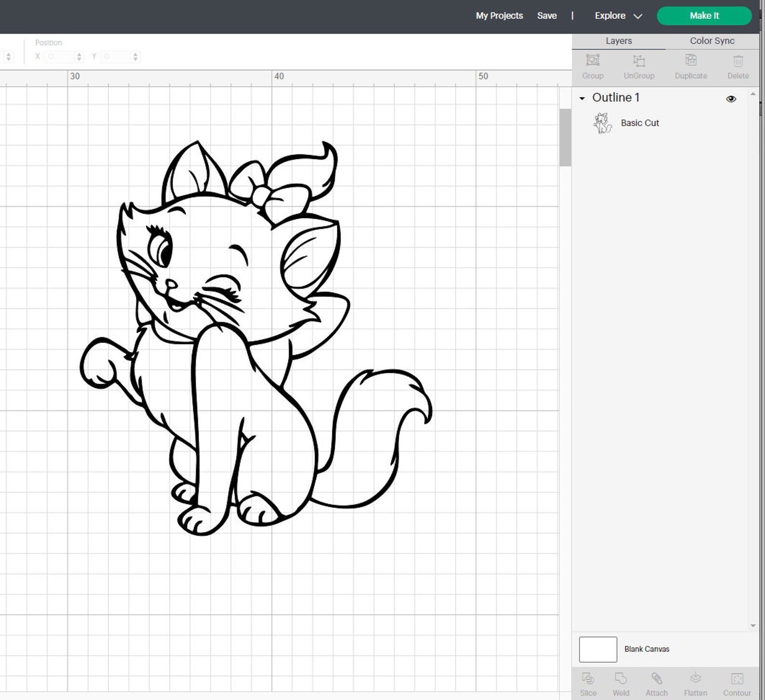
Task: Click the Outline 1 layer name
Action: [616, 97]
